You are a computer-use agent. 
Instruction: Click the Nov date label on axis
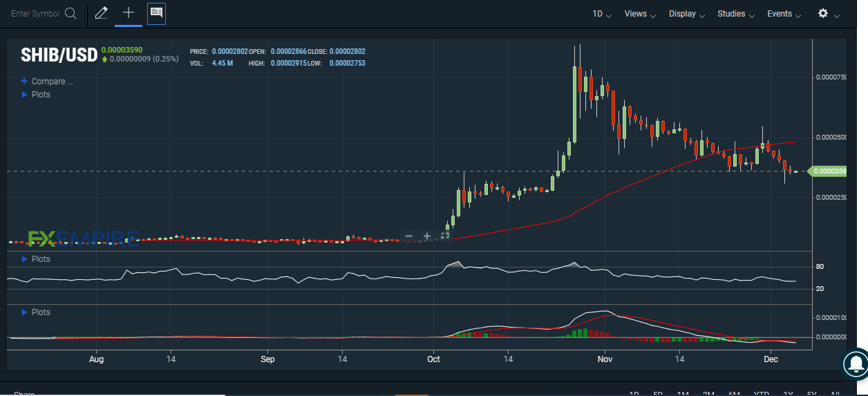pyautogui.click(x=605, y=359)
